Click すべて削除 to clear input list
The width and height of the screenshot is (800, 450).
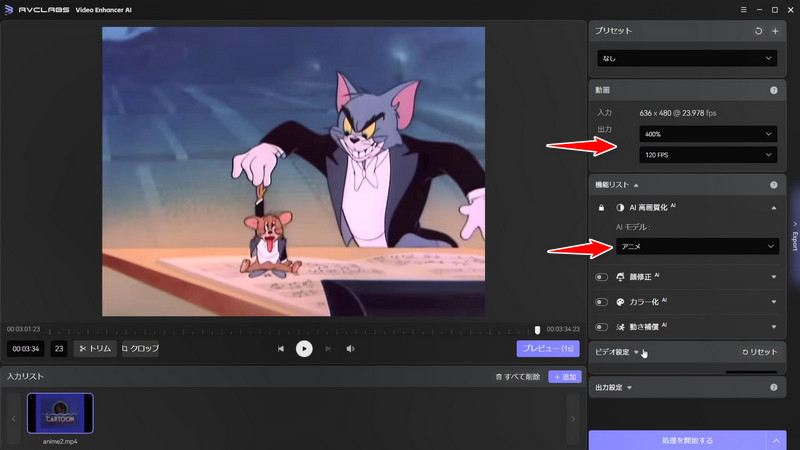(518, 377)
